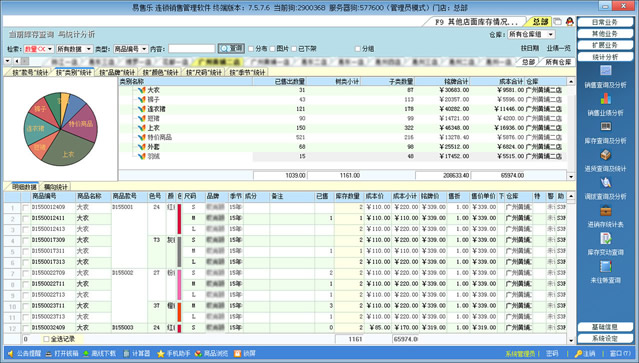The width and height of the screenshot is (639, 363).
Task: Open 库存查询及分析 icon in sidebar
Action: point(606,127)
